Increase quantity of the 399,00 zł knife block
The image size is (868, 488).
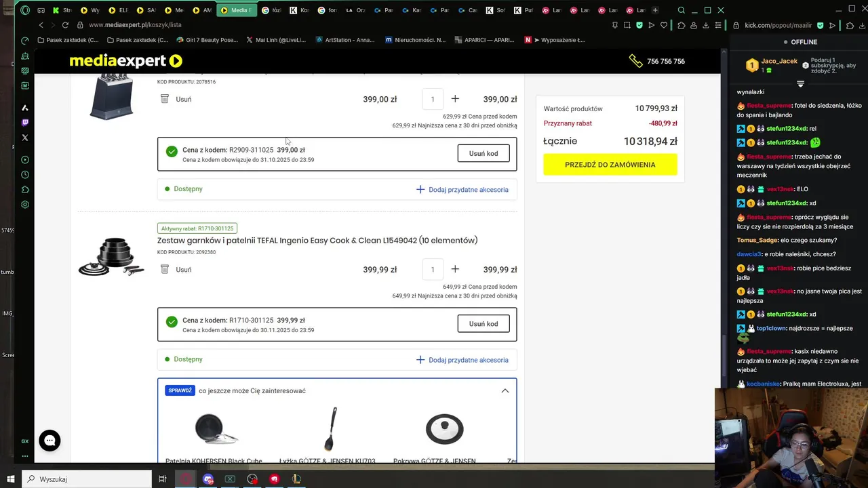point(455,99)
